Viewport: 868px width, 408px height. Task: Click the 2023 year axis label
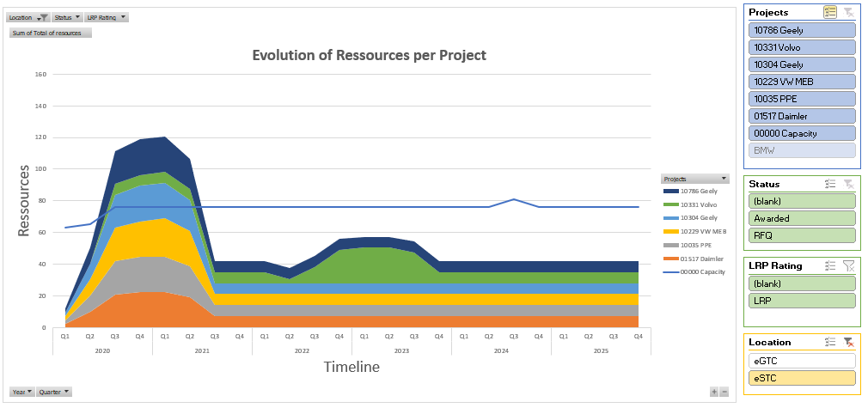(x=401, y=351)
